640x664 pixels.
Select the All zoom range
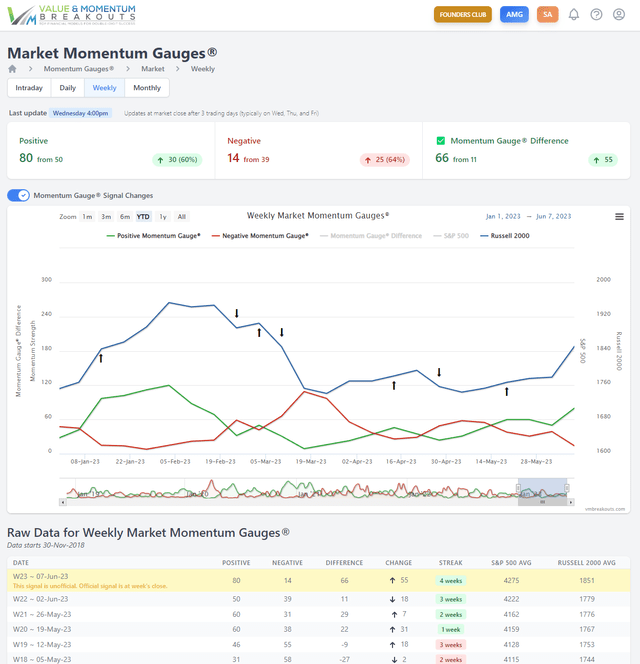(181, 216)
